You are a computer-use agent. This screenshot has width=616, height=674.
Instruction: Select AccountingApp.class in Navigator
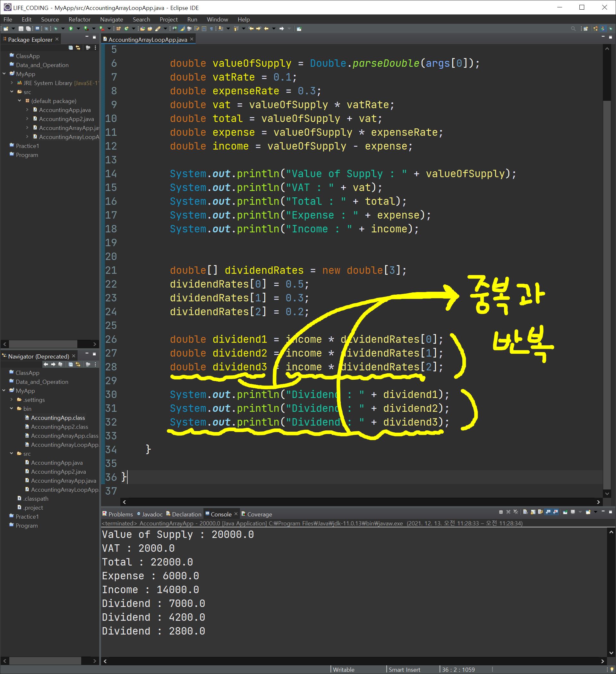(x=58, y=418)
